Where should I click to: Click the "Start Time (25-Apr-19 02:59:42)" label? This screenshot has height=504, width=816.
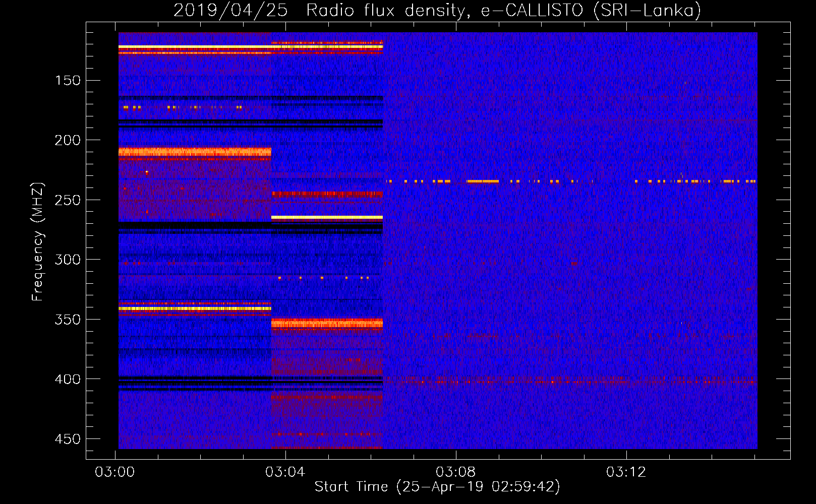(437, 487)
